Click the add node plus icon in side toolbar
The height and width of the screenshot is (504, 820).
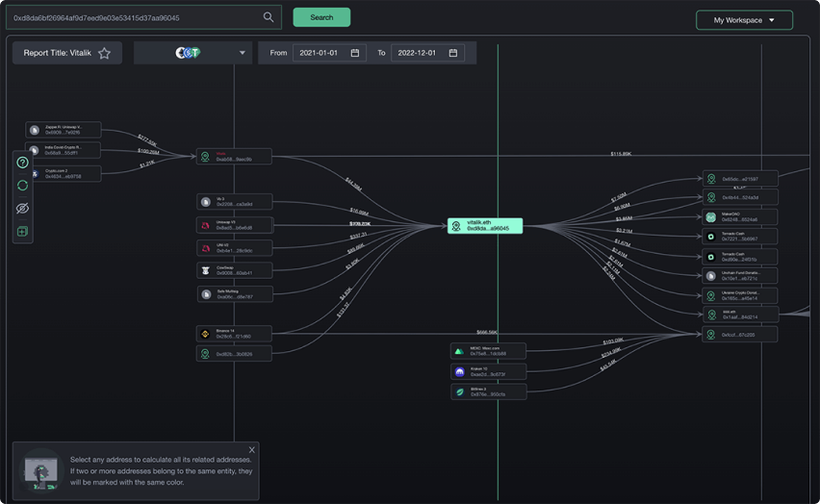pos(23,231)
